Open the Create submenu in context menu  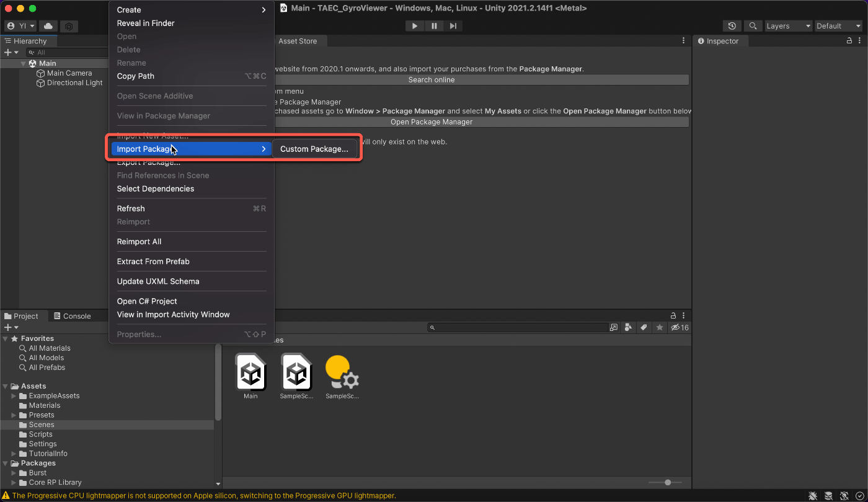pyautogui.click(x=192, y=10)
